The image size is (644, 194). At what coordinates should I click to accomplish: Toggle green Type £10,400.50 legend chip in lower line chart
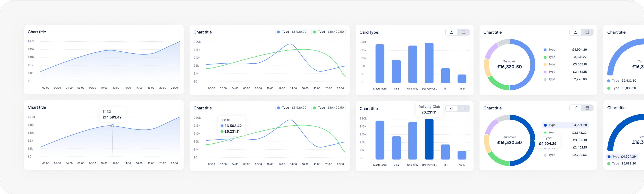pos(328,108)
